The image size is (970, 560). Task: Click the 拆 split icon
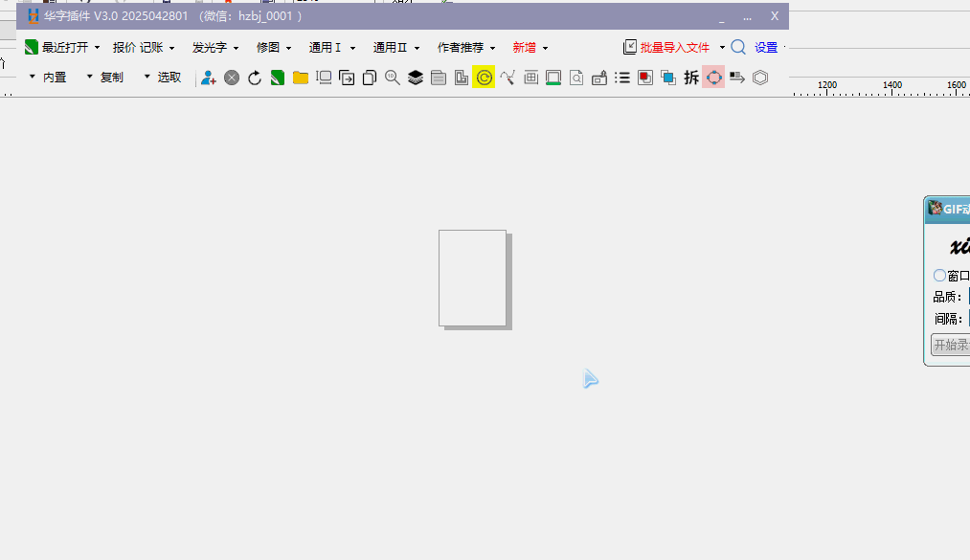pyautogui.click(x=691, y=78)
